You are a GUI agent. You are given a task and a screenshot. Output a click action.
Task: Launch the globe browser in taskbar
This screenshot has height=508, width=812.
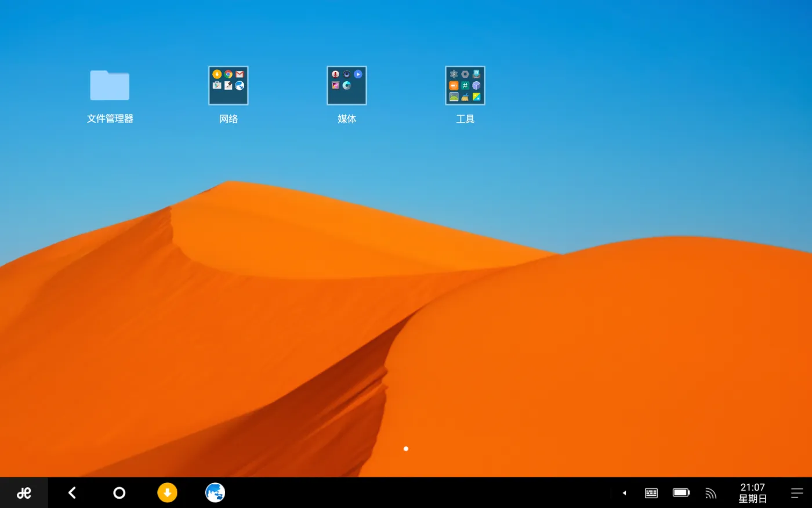pyautogui.click(x=215, y=493)
